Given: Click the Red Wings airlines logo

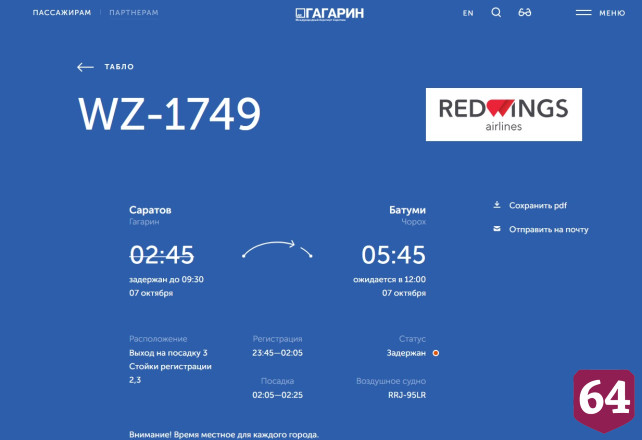Looking at the screenshot, I should [x=504, y=115].
